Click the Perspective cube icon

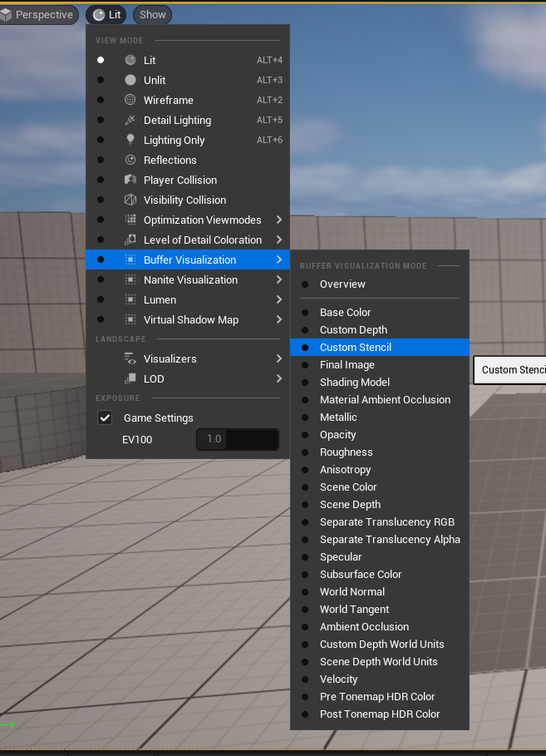pos(6,15)
